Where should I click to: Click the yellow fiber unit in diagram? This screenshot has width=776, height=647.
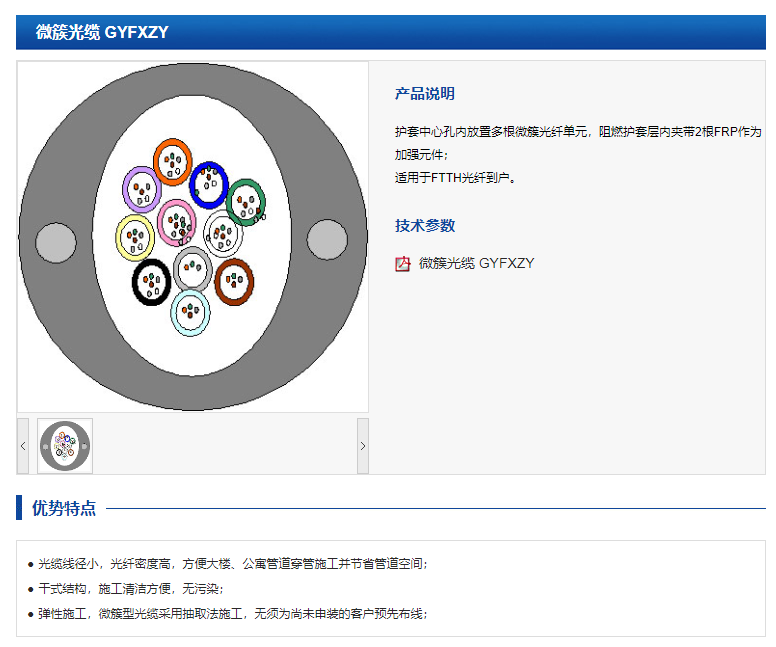(135, 236)
